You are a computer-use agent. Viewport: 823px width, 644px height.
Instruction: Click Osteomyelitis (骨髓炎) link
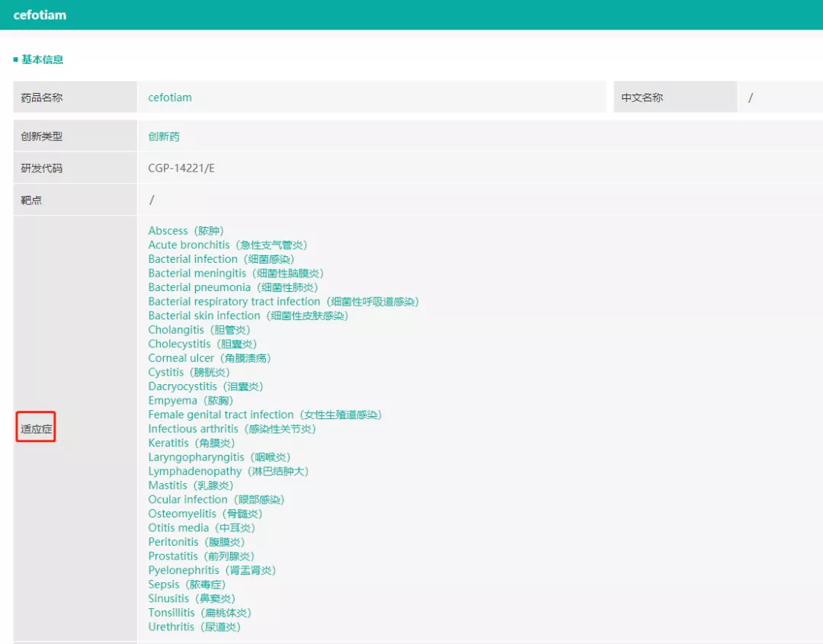pos(205,514)
